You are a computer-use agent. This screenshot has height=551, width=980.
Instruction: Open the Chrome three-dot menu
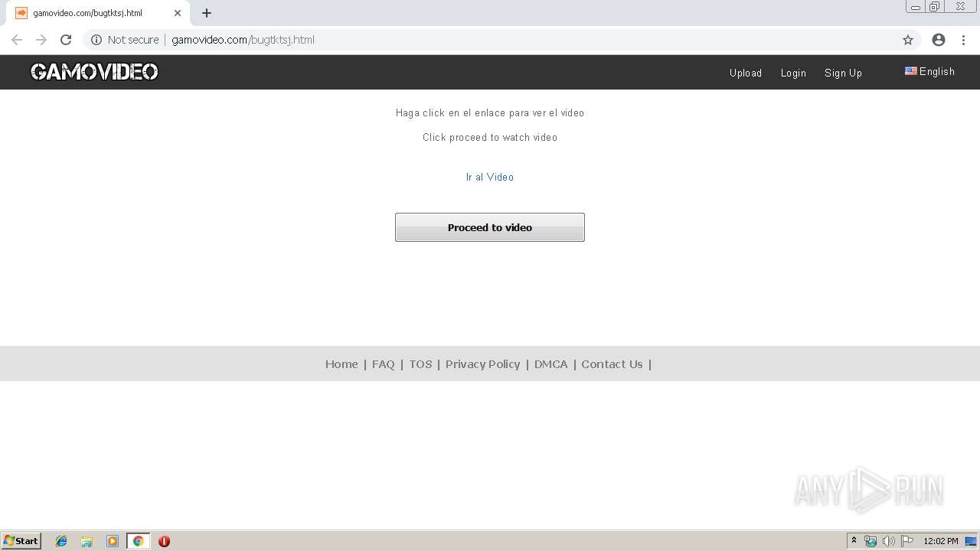pyautogui.click(x=963, y=40)
